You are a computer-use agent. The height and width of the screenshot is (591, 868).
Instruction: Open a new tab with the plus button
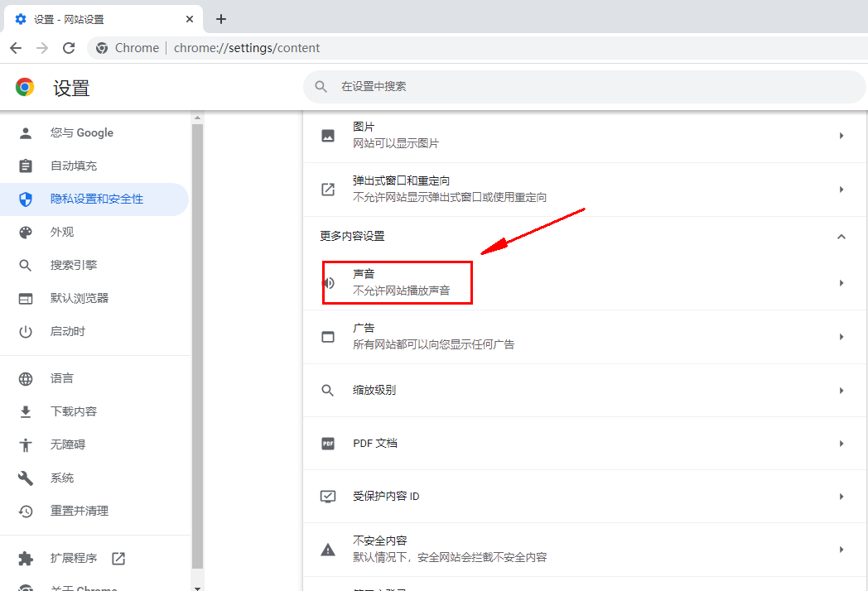[221, 19]
